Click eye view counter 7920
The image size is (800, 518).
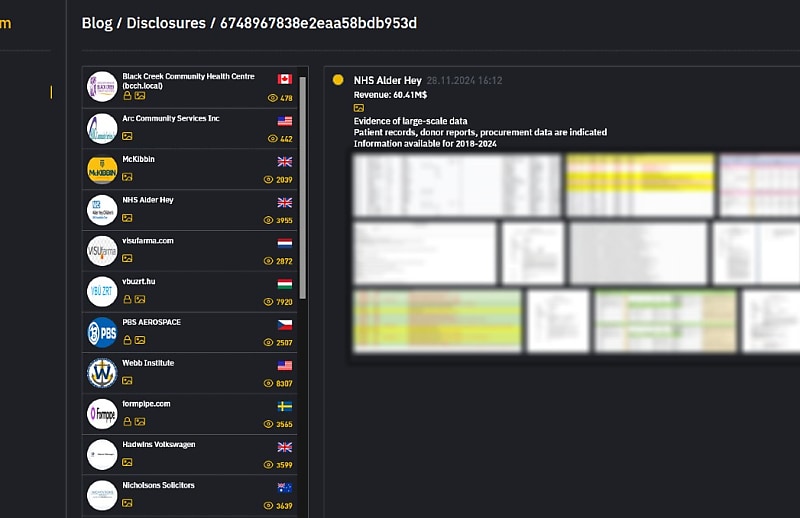coord(278,302)
